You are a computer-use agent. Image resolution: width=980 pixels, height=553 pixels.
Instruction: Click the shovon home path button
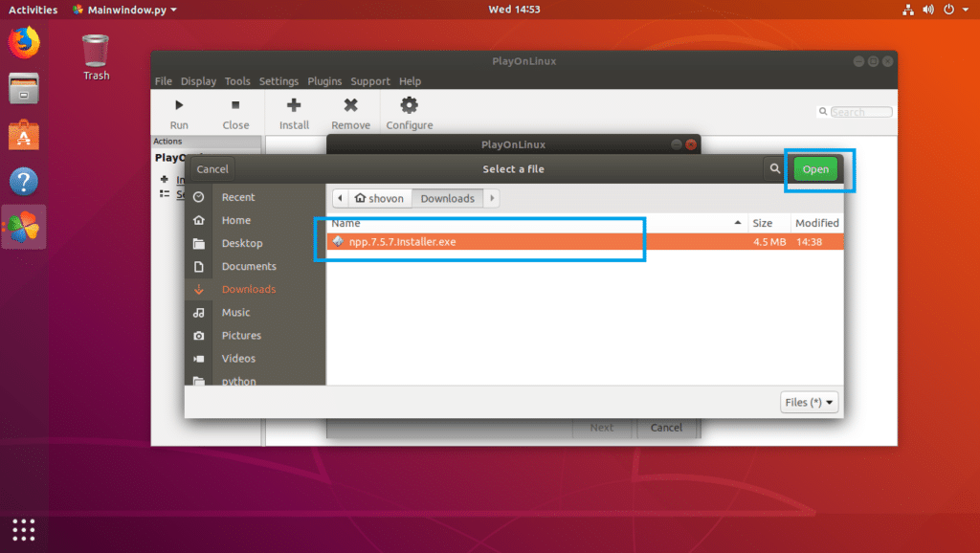pyautogui.click(x=380, y=198)
